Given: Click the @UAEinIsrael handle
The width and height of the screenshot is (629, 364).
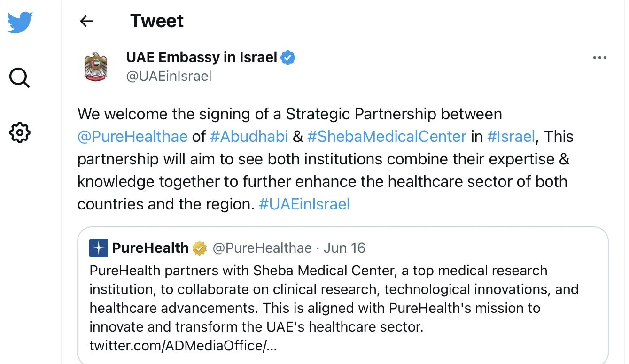Looking at the screenshot, I should click(169, 76).
